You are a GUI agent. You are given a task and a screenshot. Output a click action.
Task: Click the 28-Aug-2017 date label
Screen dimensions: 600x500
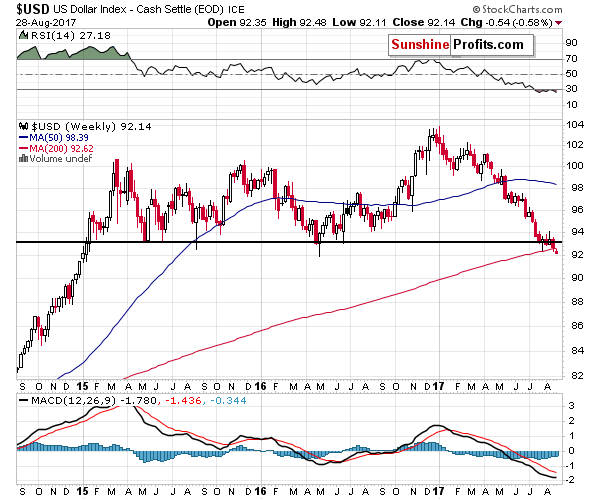point(46,23)
